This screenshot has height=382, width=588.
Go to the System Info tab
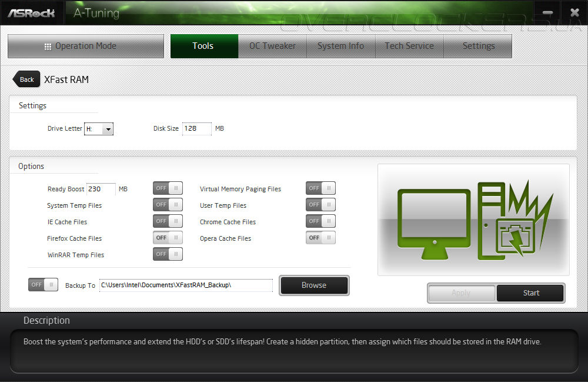click(341, 46)
